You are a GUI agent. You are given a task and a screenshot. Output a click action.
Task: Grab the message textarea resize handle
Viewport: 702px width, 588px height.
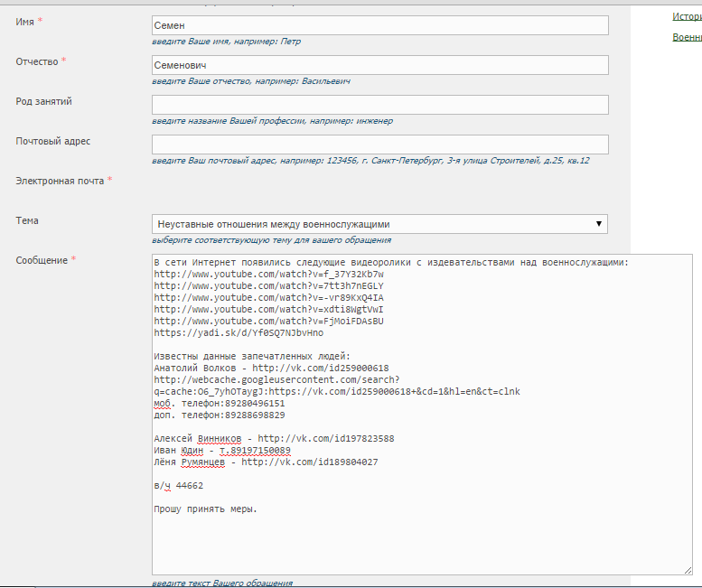click(688, 570)
